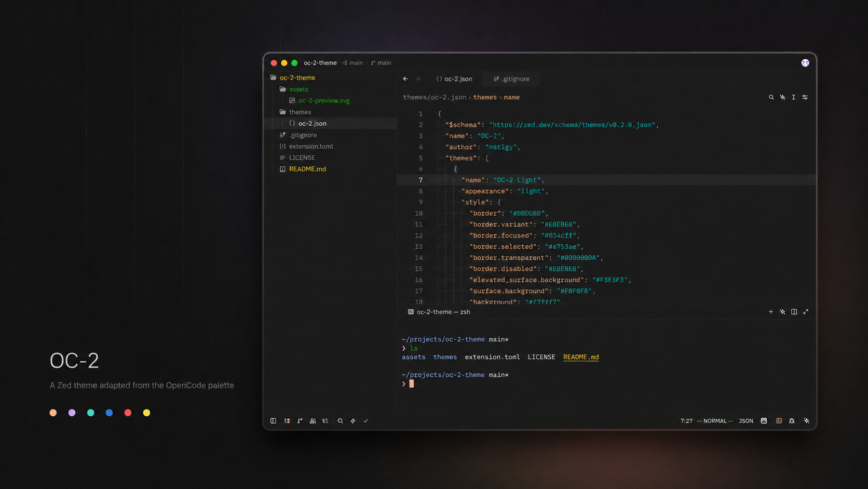Click the checkmark diagnostics icon in status bar
The height and width of the screenshot is (489, 868).
[x=365, y=421]
